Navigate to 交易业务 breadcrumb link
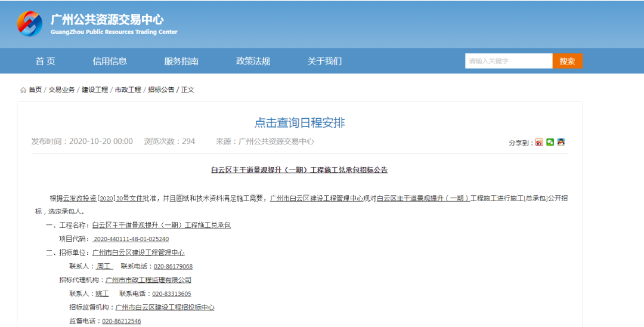 click(61, 90)
